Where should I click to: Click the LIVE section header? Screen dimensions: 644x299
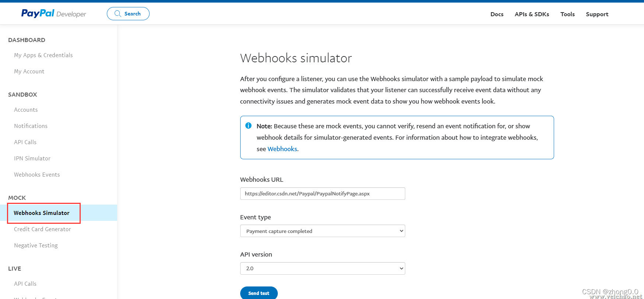[x=14, y=268]
